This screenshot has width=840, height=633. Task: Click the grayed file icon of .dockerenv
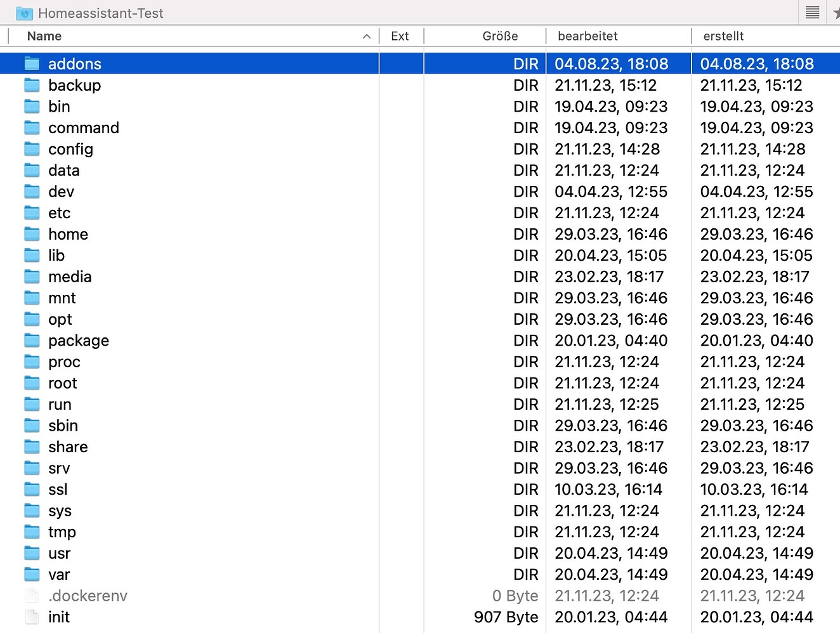pos(32,596)
